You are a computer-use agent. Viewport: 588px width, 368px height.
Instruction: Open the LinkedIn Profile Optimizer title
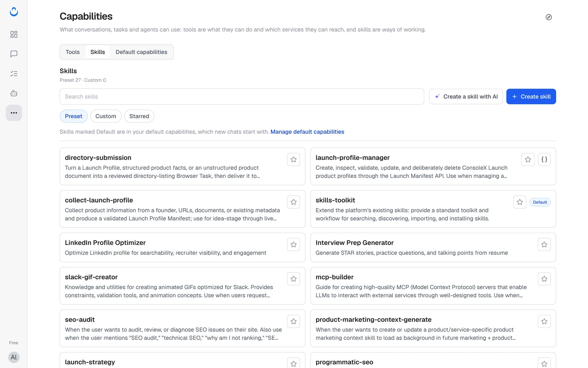[x=105, y=243]
